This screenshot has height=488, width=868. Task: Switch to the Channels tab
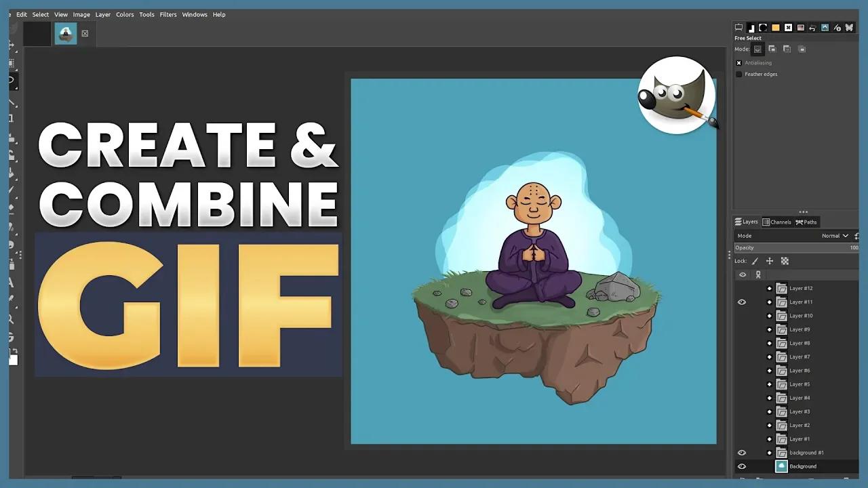coord(777,222)
